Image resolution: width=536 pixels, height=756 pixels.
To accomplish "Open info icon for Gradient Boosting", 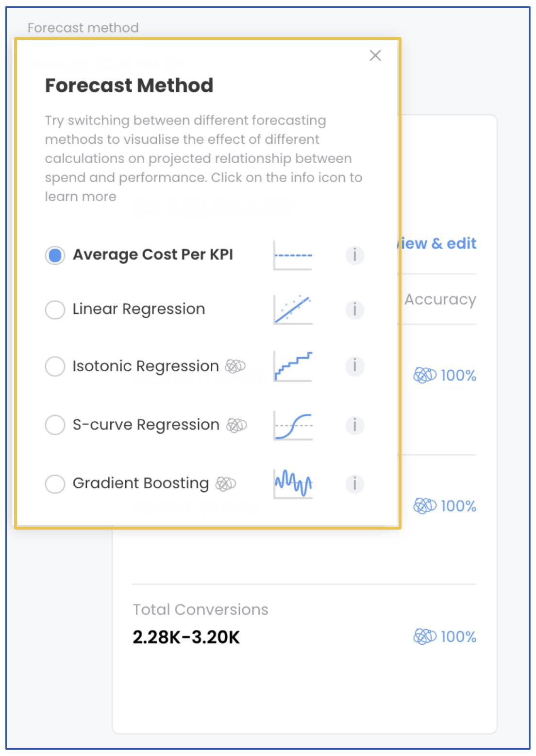I will (355, 484).
